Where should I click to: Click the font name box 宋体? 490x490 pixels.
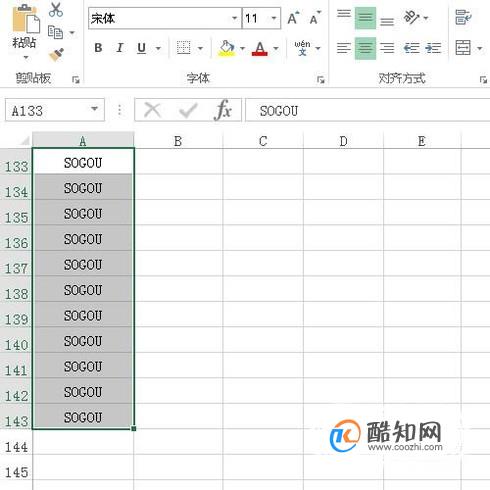coord(160,18)
